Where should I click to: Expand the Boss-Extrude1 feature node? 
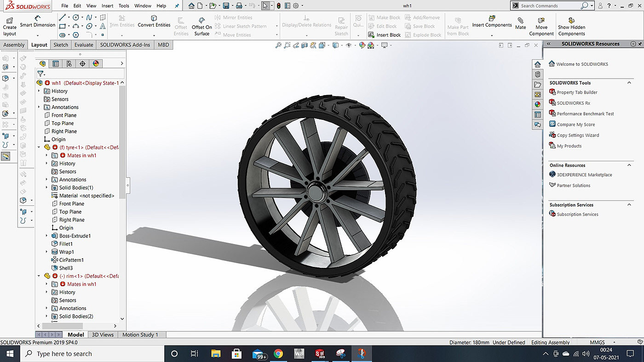click(46, 236)
